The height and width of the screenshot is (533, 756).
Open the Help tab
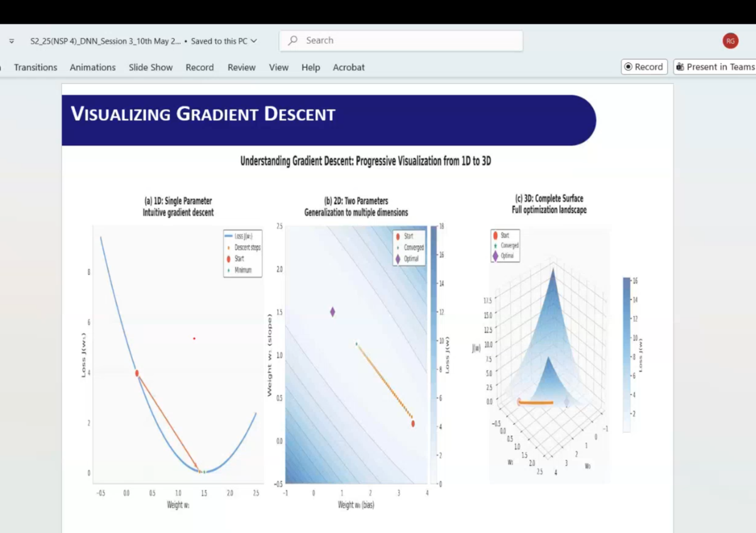click(310, 67)
